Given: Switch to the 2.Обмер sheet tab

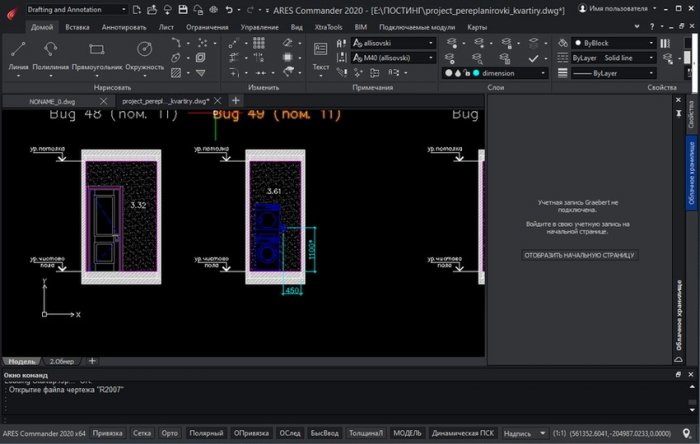Looking at the screenshot, I should tap(62, 360).
